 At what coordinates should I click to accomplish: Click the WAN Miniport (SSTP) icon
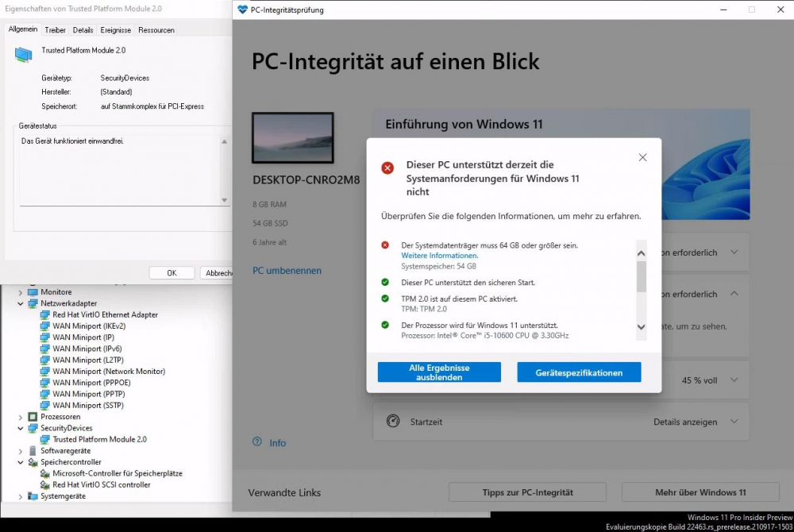(x=45, y=406)
